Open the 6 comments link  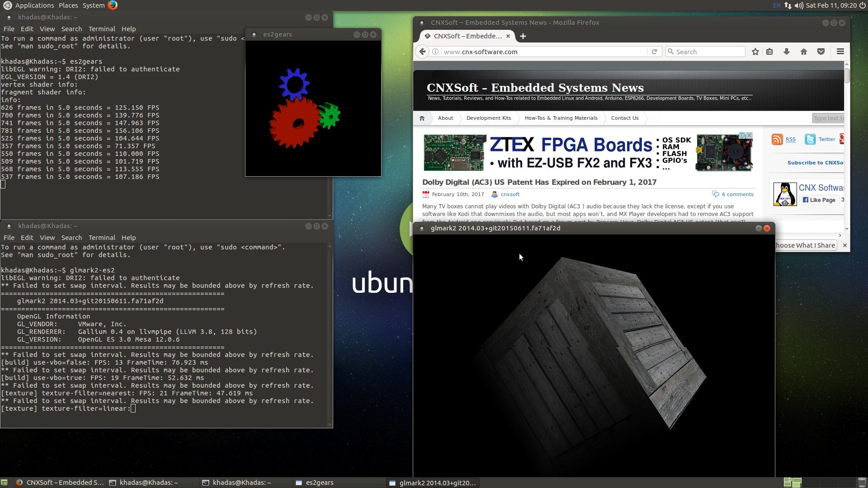coord(737,194)
